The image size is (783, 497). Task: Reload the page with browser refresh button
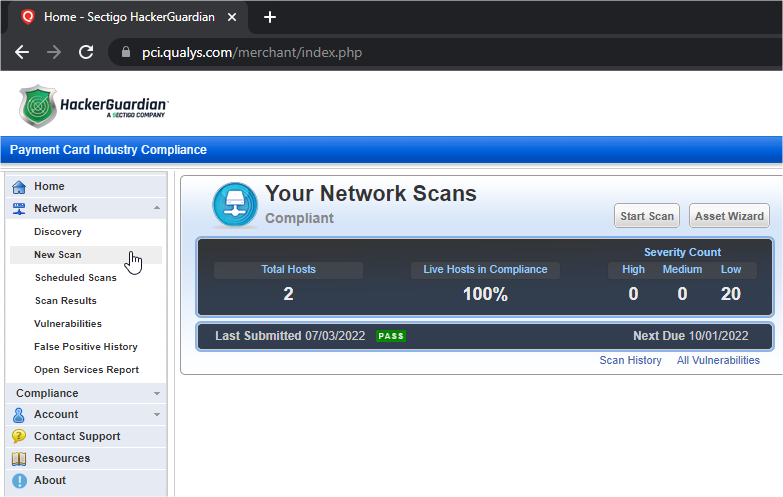point(86,52)
